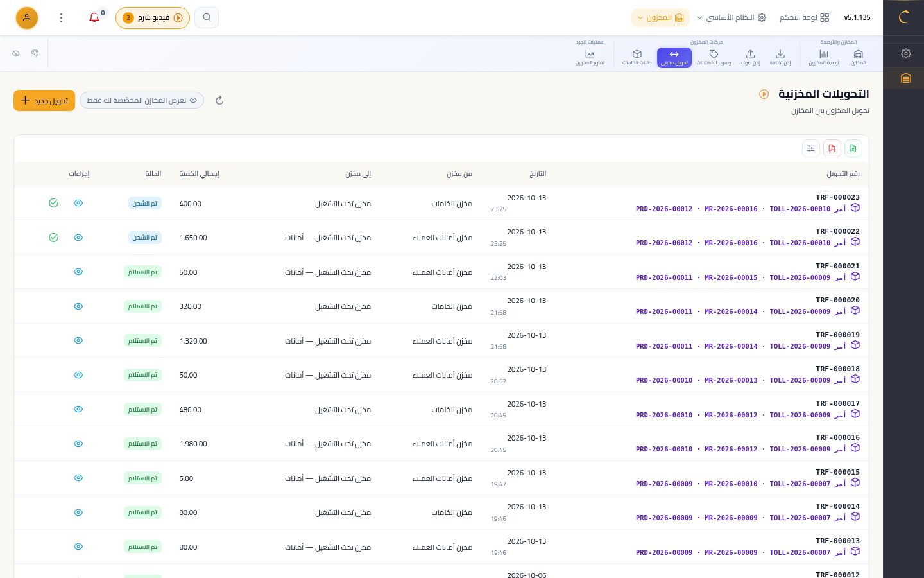Viewport: 924px width, 578px height.
Task: Export the table to Excel
Action: 853,148
